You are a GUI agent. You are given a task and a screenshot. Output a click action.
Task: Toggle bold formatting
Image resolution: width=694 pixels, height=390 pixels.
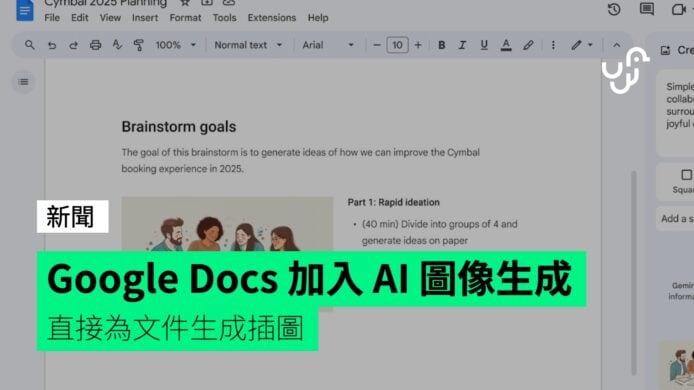pyautogui.click(x=441, y=45)
